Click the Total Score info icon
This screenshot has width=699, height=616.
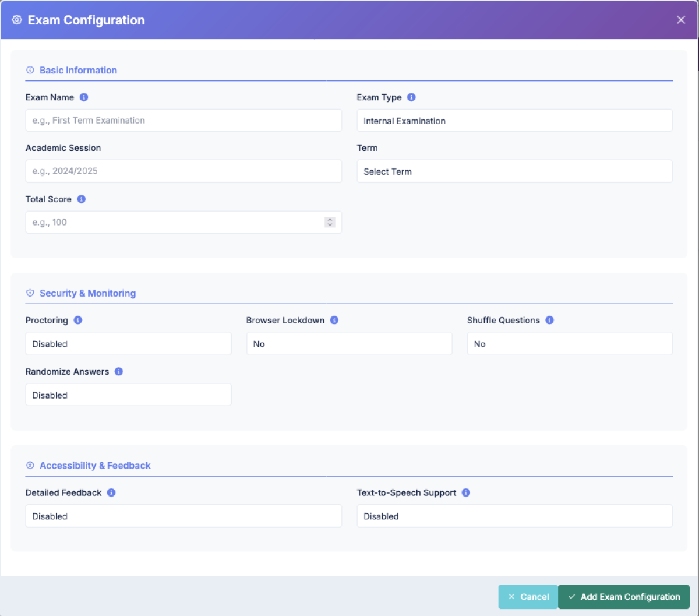pyautogui.click(x=82, y=199)
